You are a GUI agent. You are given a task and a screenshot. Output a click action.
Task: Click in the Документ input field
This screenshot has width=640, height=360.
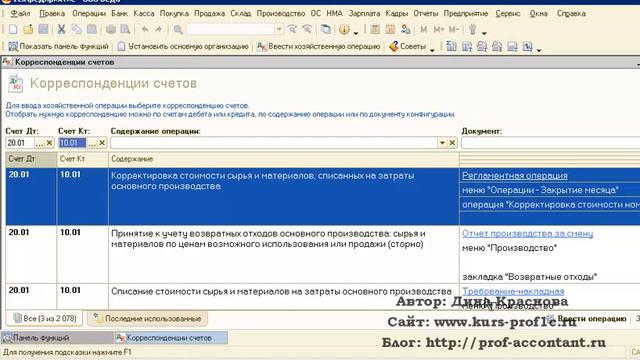551,143
